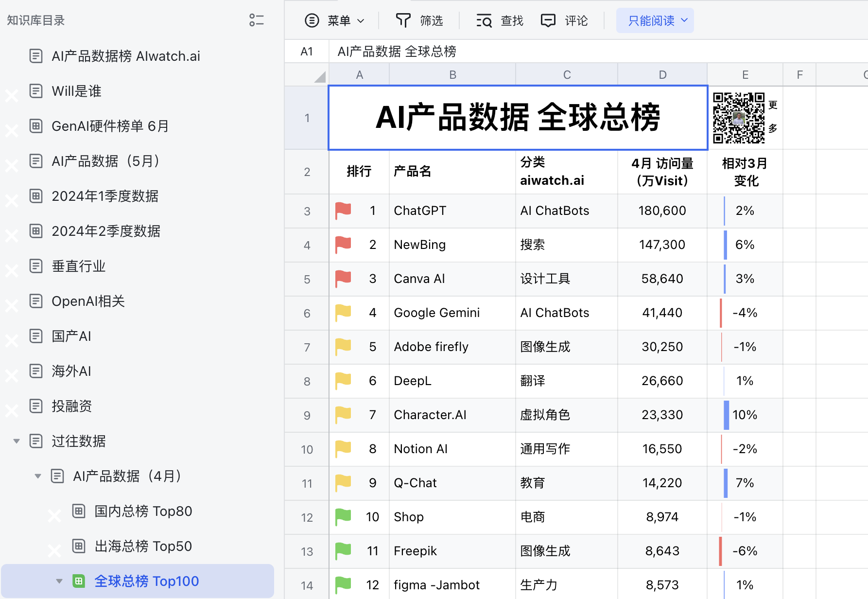Click the 4月 访问量 column heading cell
This screenshot has width=868, height=599.
click(x=662, y=172)
